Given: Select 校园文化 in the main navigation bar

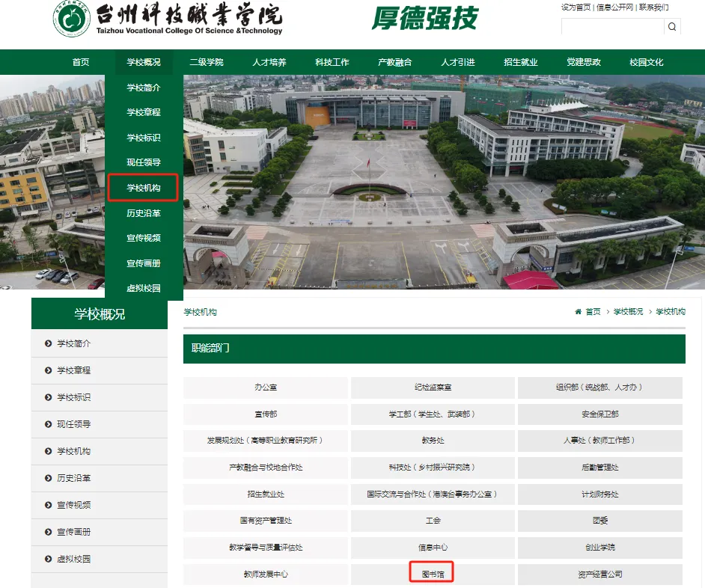Looking at the screenshot, I should coord(648,62).
